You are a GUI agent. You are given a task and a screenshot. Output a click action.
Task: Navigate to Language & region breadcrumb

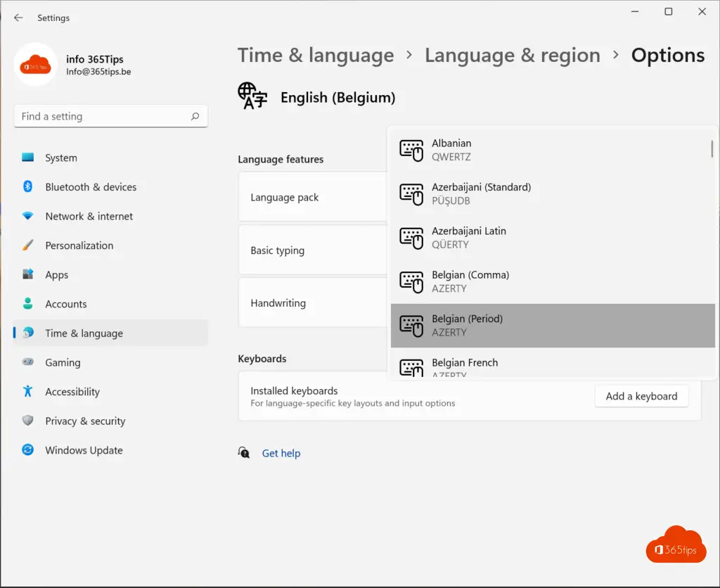512,56
